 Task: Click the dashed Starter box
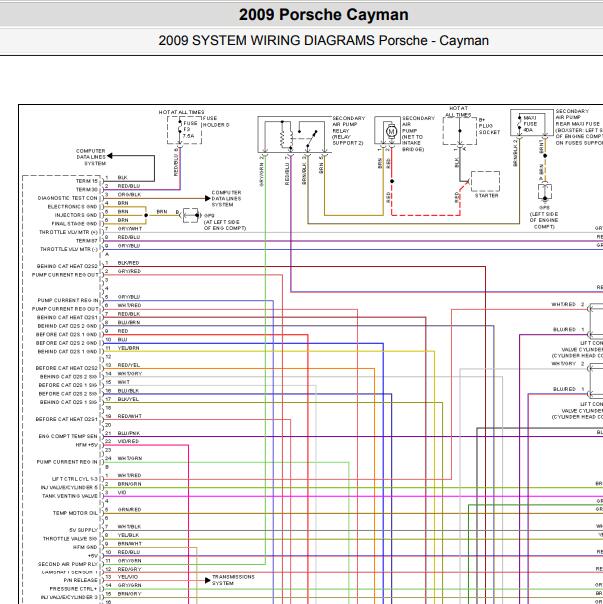click(x=486, y=182)
